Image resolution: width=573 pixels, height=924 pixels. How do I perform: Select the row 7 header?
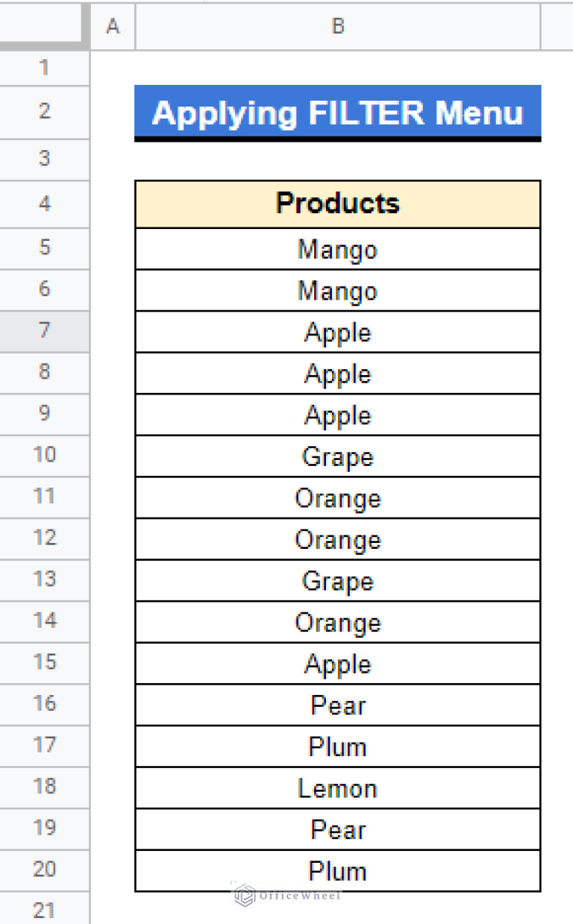point(44,331)
